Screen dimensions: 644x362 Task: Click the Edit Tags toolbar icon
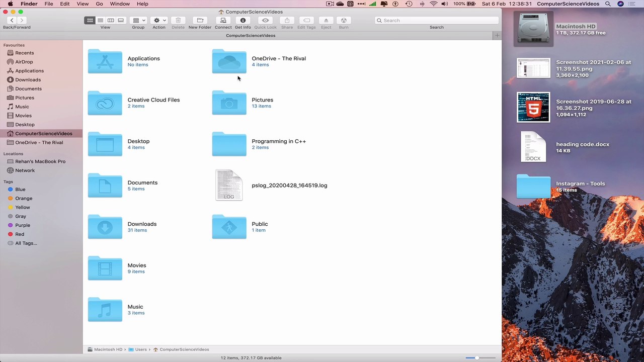click(x=306, y=20)
